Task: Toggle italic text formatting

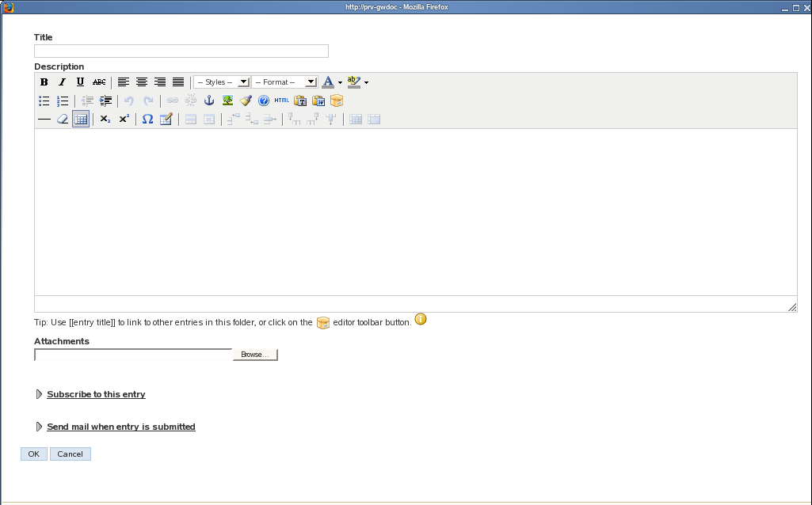Action: click(x=62, y=82)
